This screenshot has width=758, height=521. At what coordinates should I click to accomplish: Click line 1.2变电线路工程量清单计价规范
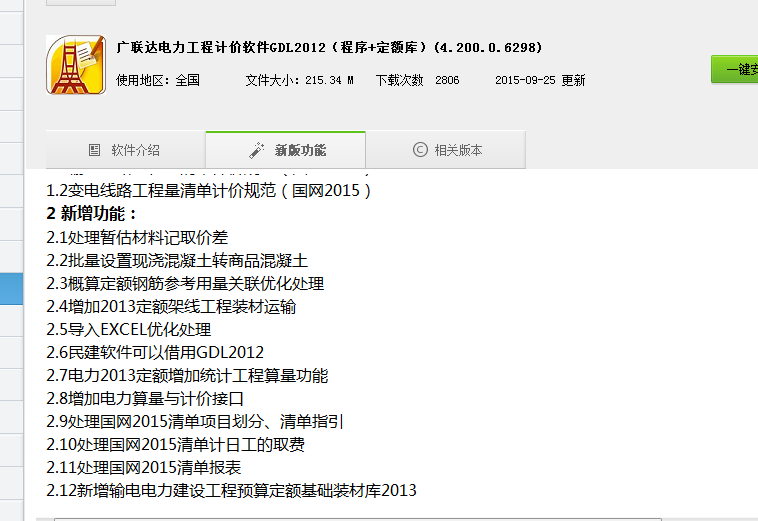pyautogui.click(x=208, y=190)
